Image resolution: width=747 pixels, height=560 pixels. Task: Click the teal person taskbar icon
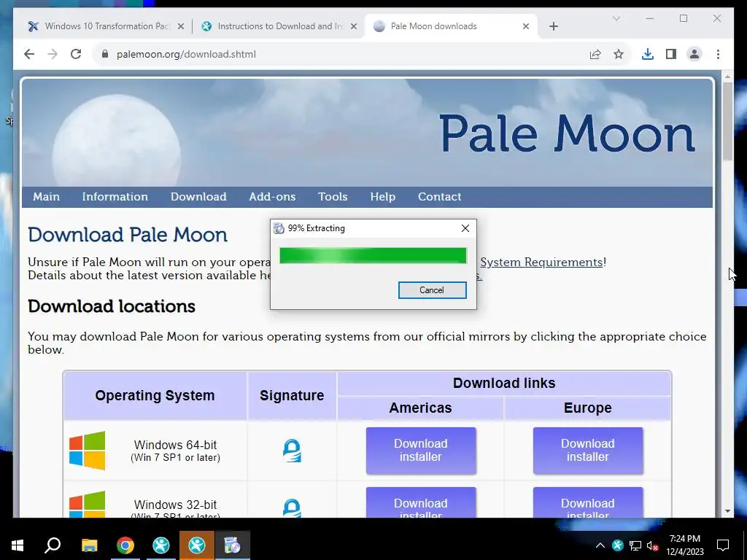point(161,545)
